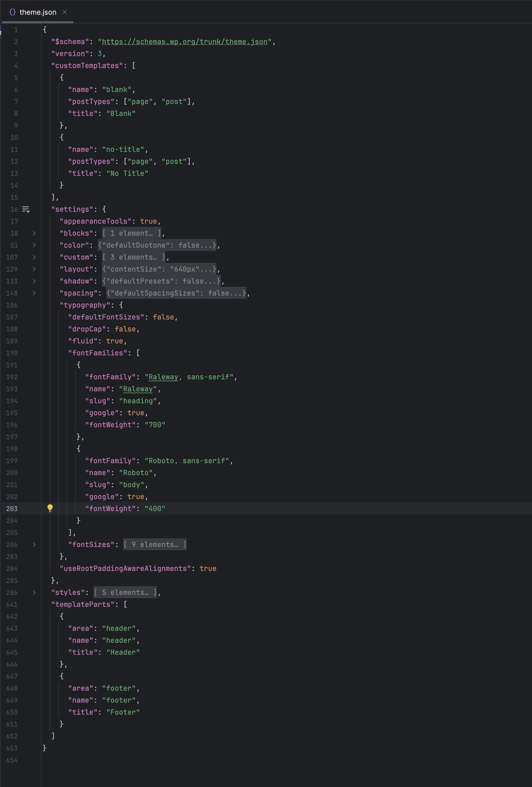
Task: Expand the "color" section fold arrow
Action: coord(34,245)
